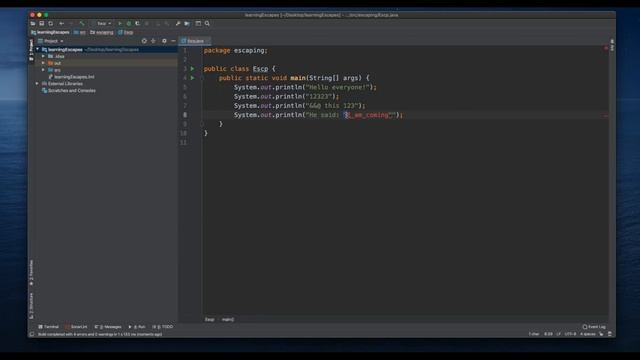Open the Run tool window tab
Image resolution: width=640 pixels, height=360 pixels.
(x=137, y=327)
